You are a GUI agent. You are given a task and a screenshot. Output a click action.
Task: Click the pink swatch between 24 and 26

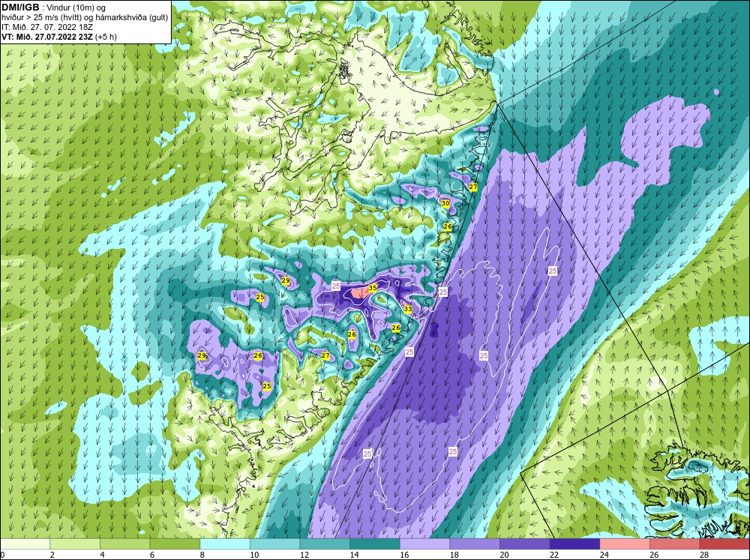point(625,544)
